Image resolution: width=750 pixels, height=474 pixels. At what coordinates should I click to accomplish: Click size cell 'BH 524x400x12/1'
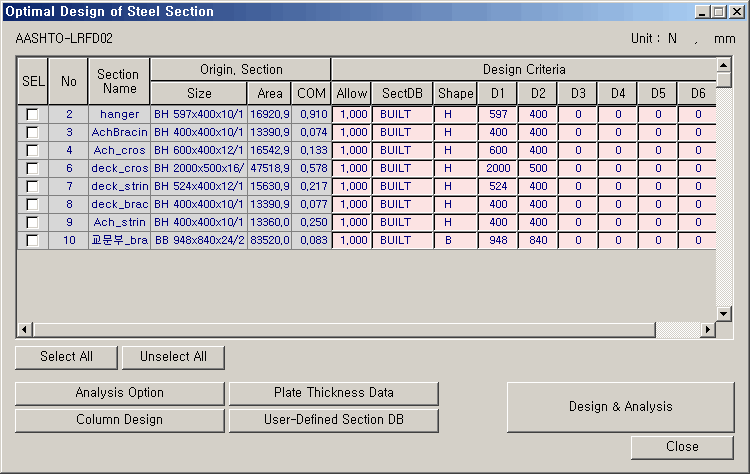199,186
